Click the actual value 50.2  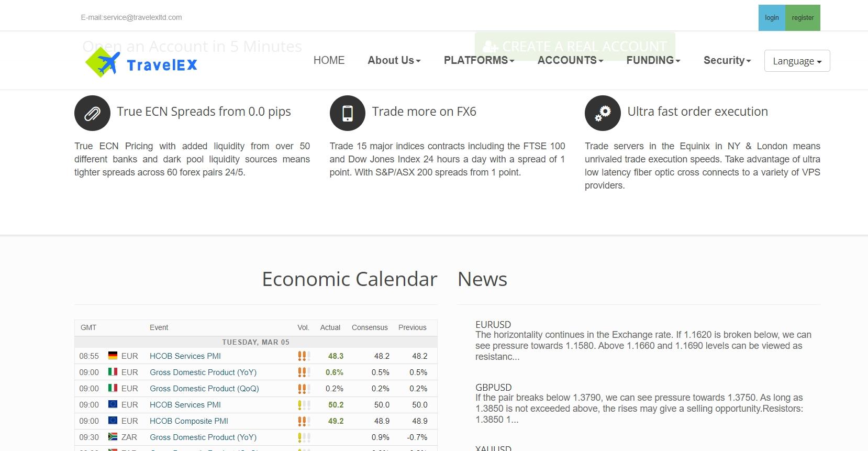[x=336, y=405]
